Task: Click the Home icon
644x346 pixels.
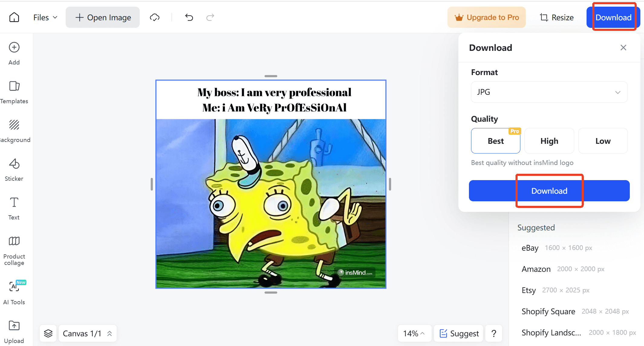Action: click(14, 17)
